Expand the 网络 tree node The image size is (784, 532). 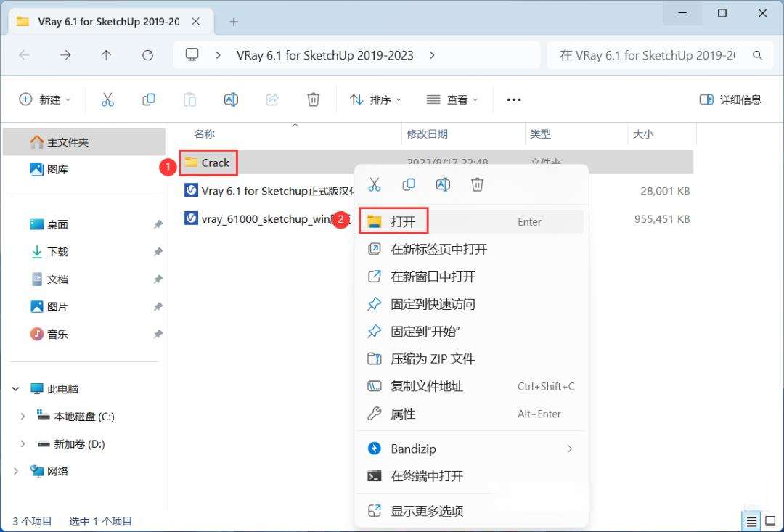tap(15, 471)
